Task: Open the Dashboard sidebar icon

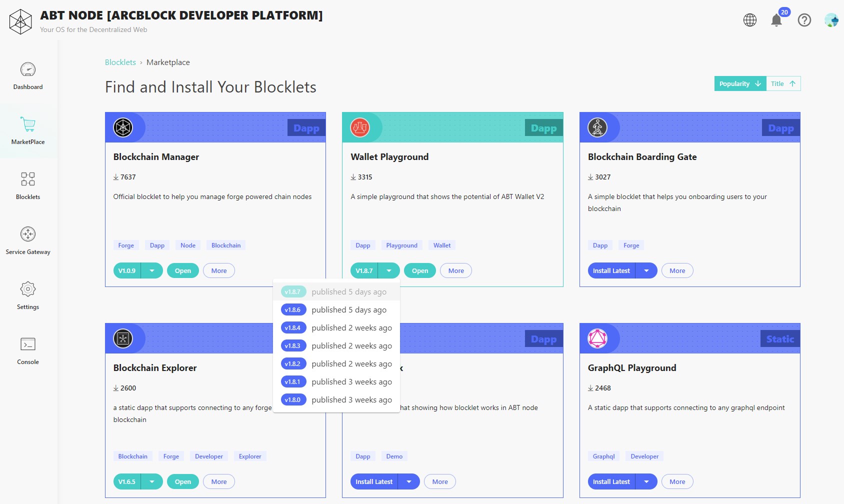Action: 28,70
